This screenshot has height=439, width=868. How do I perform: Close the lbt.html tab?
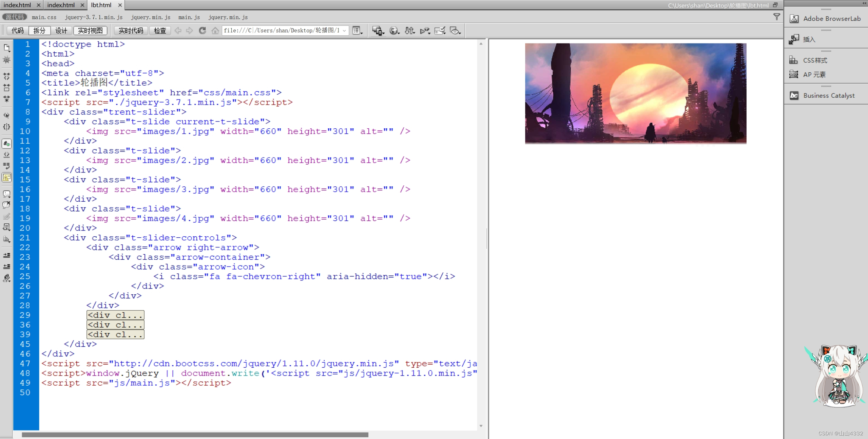pos(120,5)
